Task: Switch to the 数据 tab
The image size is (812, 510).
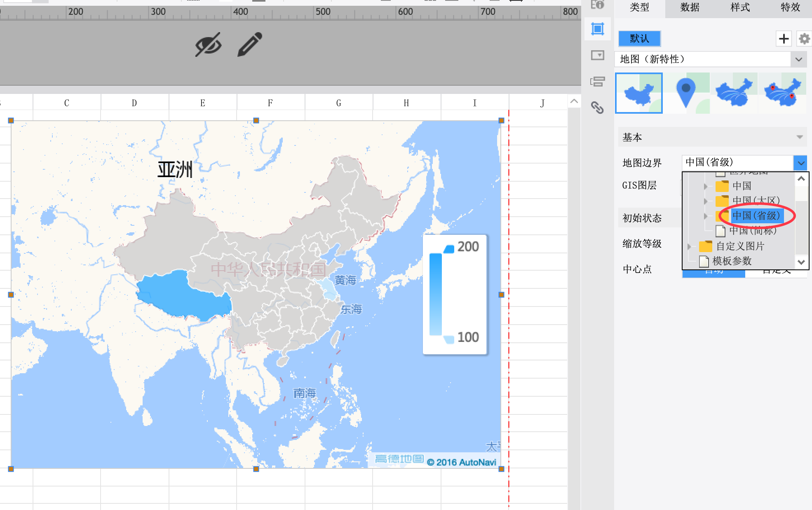Action: pyautogui.click(x=690, y=7)
